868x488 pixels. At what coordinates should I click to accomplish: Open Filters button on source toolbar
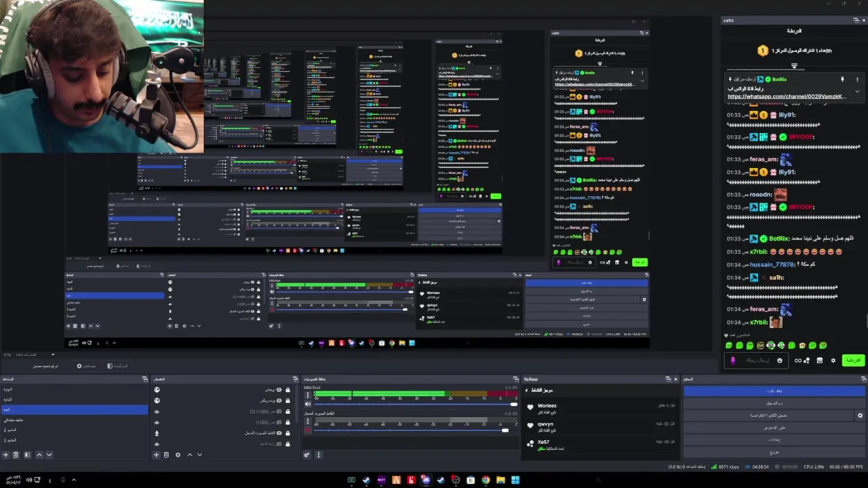click(x=117, y=366)
